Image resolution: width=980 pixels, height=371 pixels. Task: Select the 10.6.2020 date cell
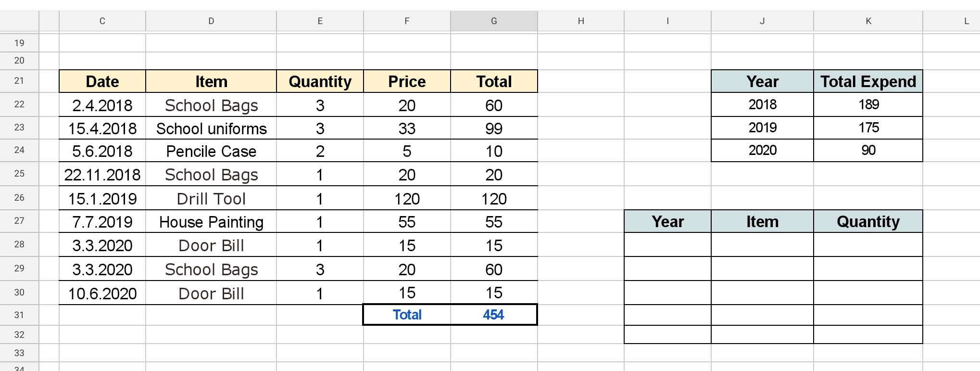click(x=102, y=293)
